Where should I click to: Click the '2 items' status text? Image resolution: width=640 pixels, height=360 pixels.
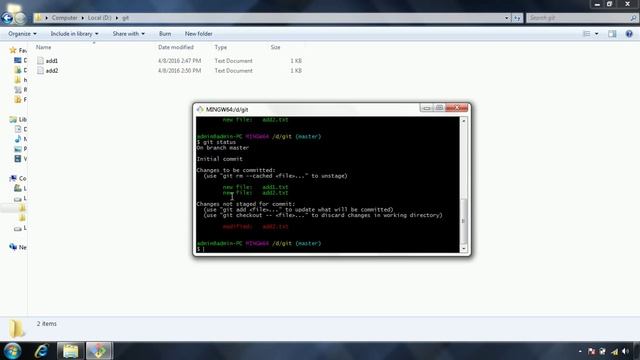47,324
